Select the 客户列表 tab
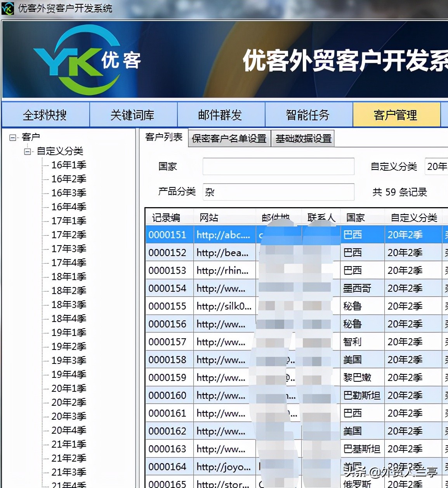 [x=163, y=138]
